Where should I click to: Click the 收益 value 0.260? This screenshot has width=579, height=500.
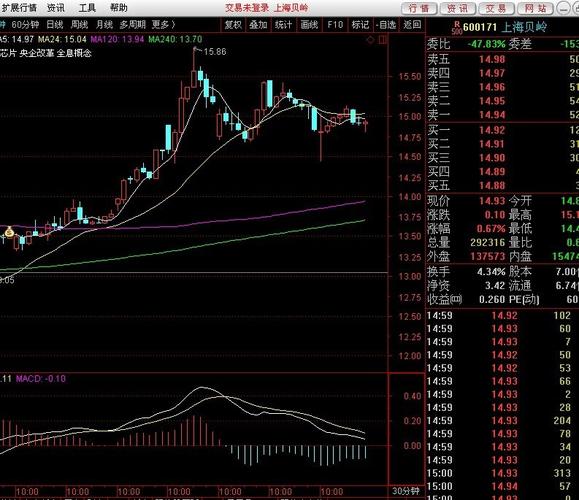coord(492,299)
